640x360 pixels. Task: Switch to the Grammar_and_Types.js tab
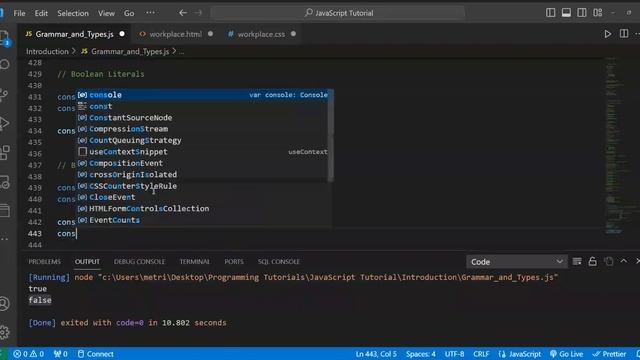coord(74,34)
